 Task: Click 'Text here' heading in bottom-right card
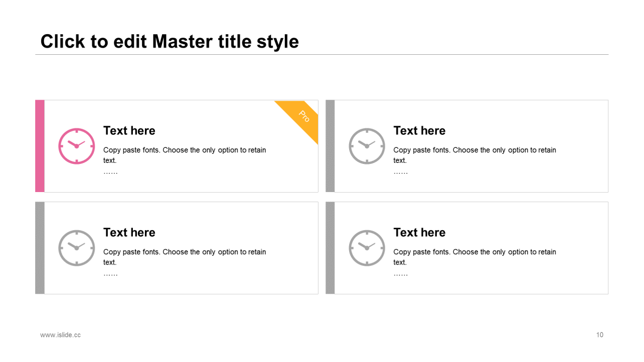[420, 233]
